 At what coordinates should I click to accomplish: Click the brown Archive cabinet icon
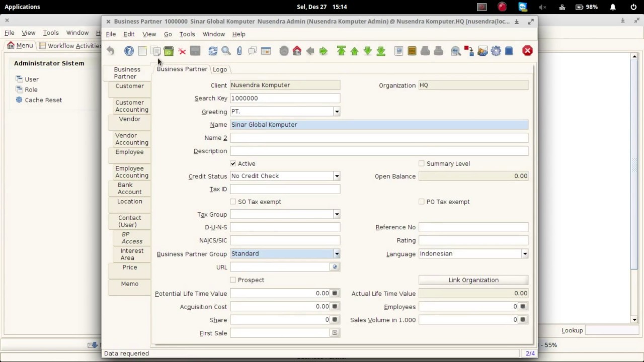[x=412, y=51]
